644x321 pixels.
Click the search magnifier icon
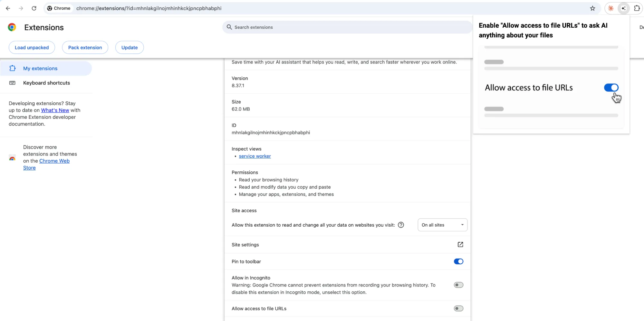229,27
